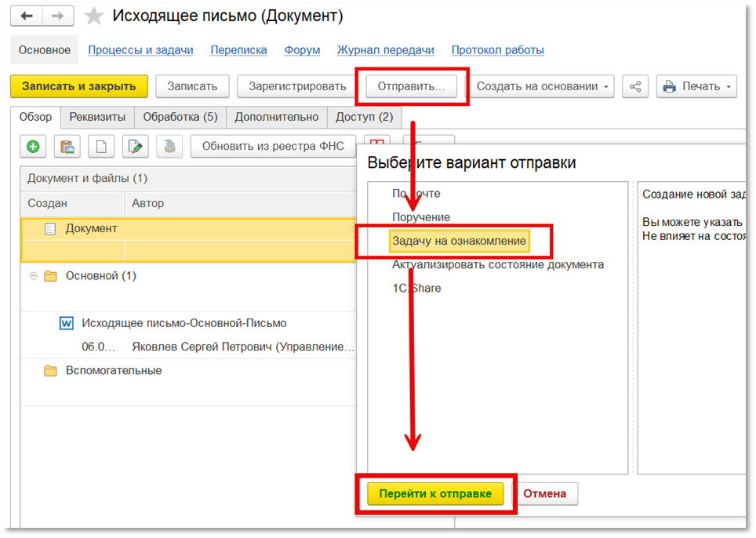This screenshot has width=756, height=538.
Task: Add document to favorites with the star icon
Action: coord(93,16)
